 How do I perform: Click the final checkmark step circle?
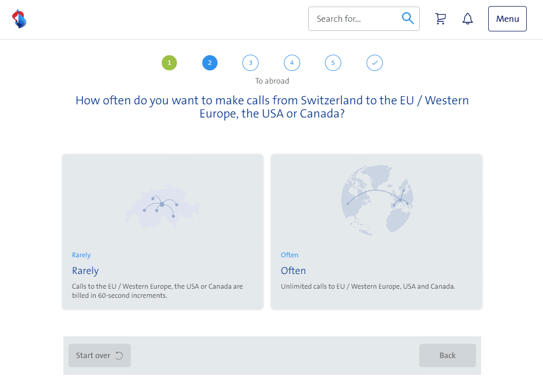[x=374, y=63]
